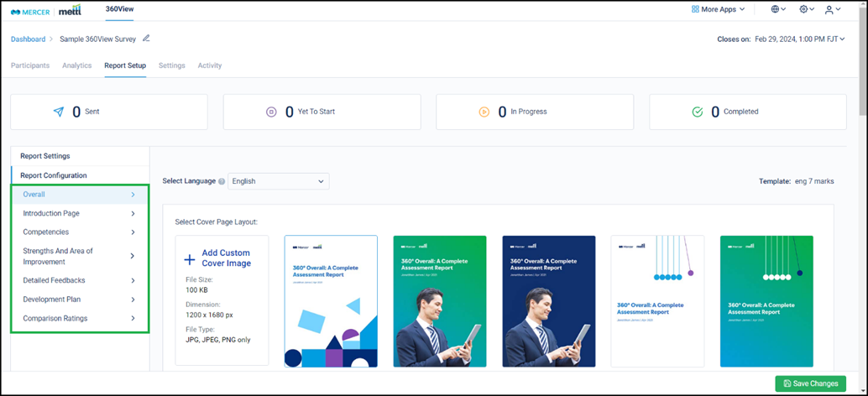This screenshot has height=396, width=868.
Task: Click the Completed checkmark icon
Action: (698, 112)
